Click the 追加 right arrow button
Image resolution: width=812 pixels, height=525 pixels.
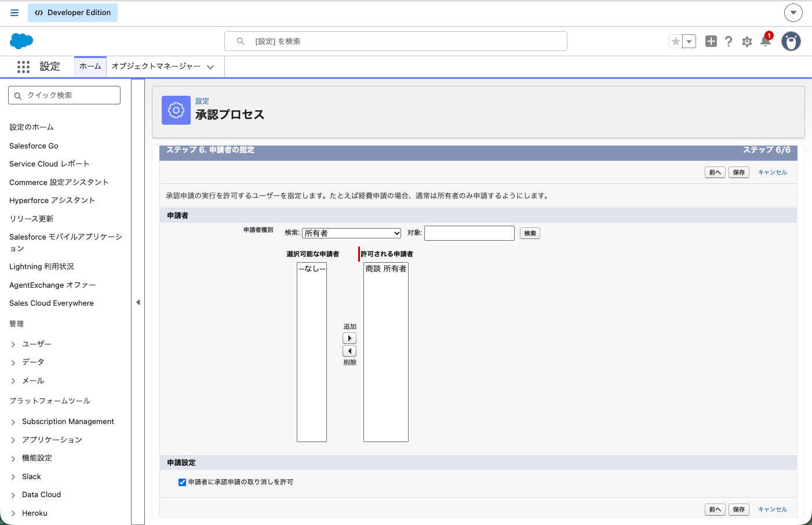tap(349, 338)
